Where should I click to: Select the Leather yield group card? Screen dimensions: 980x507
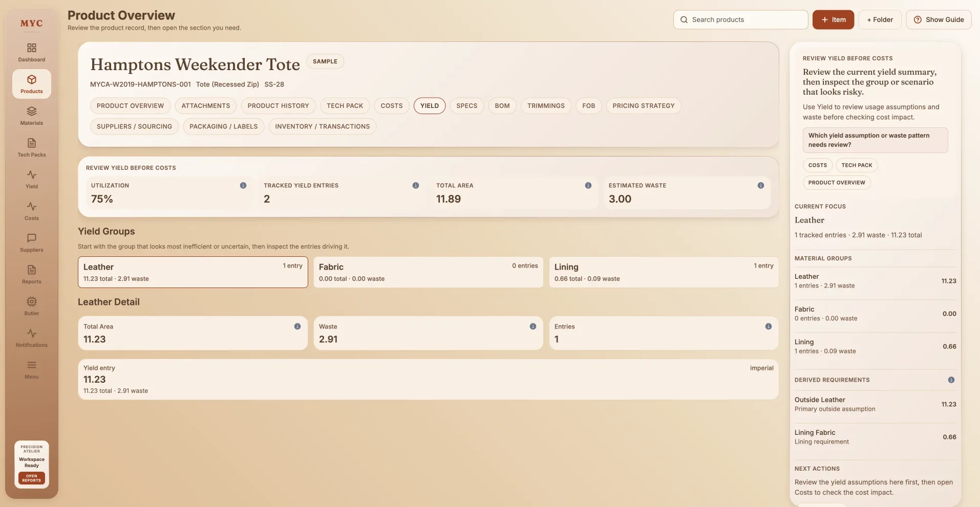click(193, 272)
